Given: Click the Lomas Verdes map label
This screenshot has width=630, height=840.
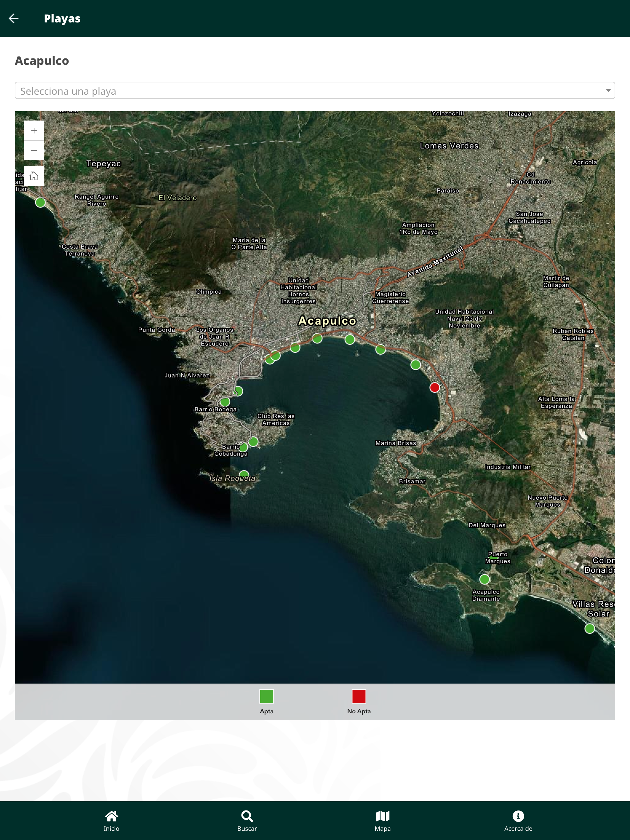Looking at the screenshot, I should tap(449, 146).
